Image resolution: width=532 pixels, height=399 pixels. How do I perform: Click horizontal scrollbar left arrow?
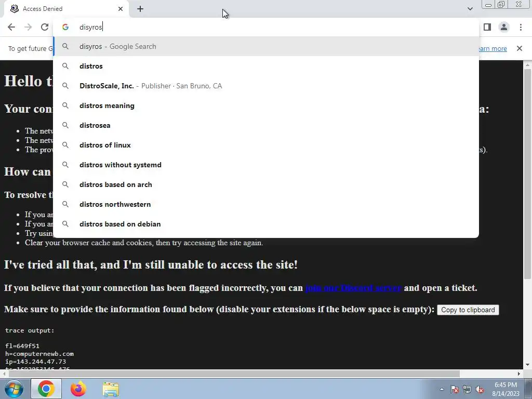click(x=4, y=374)
